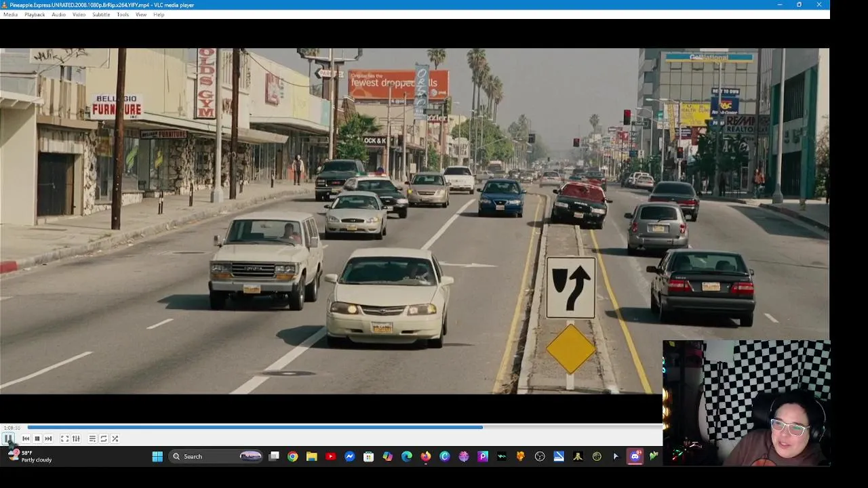Open File Explorer from the taskbar

[311, 457]
